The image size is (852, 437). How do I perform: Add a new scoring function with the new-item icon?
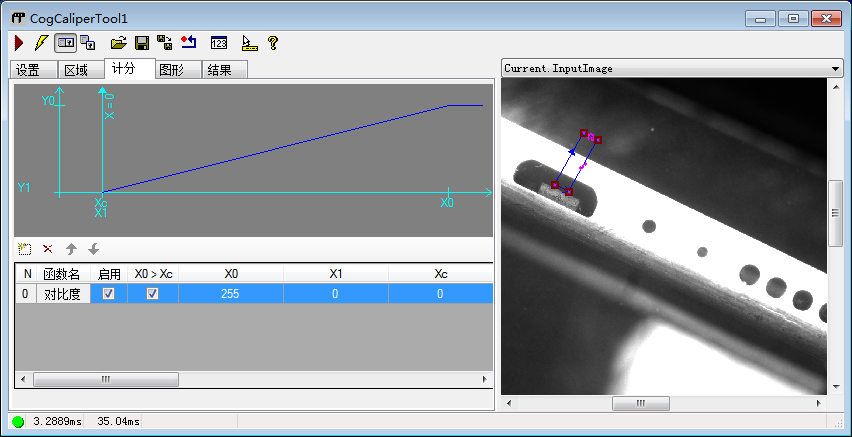[26, 249]
